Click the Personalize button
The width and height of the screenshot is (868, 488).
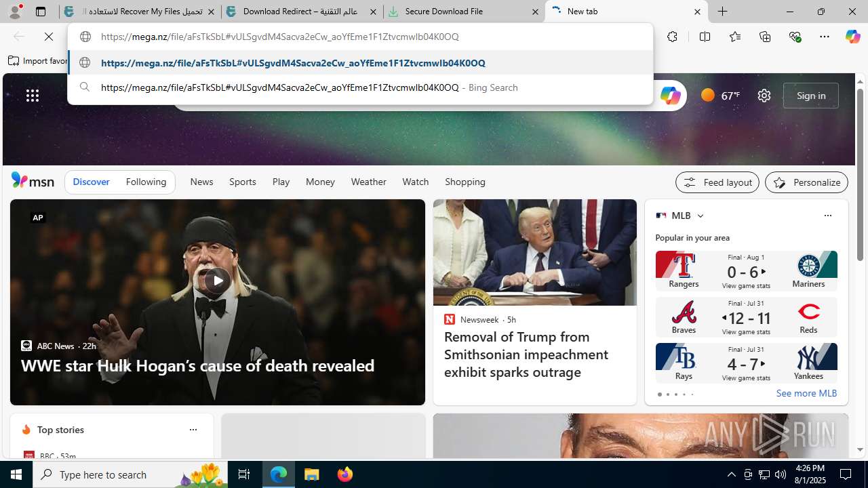pos(806,182)
